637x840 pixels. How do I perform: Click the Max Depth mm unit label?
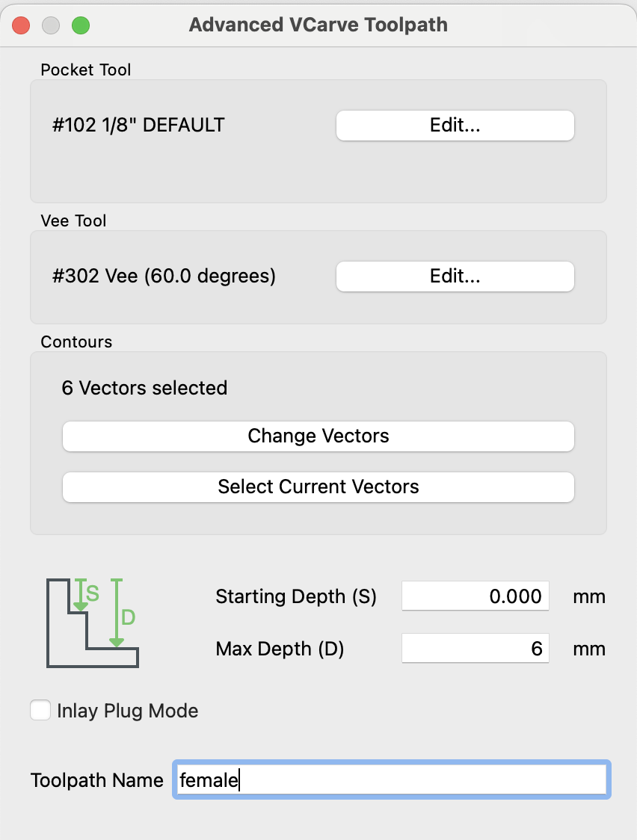click(x=589, y=649)
